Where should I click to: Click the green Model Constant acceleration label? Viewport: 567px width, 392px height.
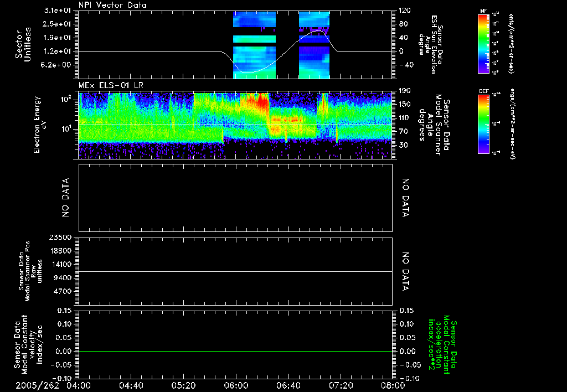click(442, 345)
